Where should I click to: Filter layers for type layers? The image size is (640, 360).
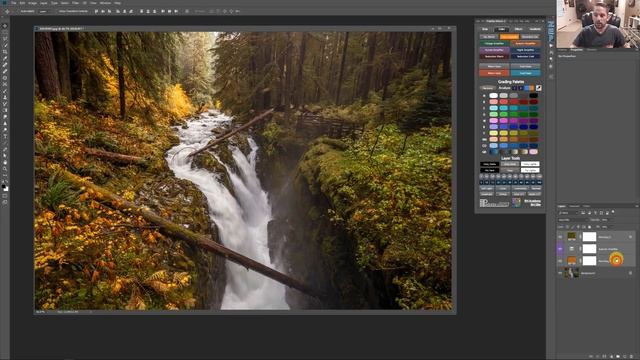(x=595, y=213)
